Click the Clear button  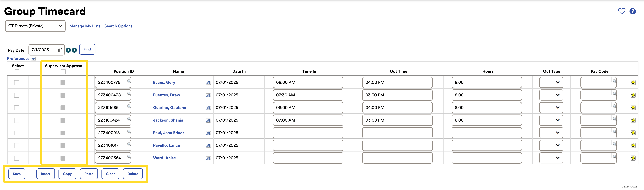click(x=110, y=174)
